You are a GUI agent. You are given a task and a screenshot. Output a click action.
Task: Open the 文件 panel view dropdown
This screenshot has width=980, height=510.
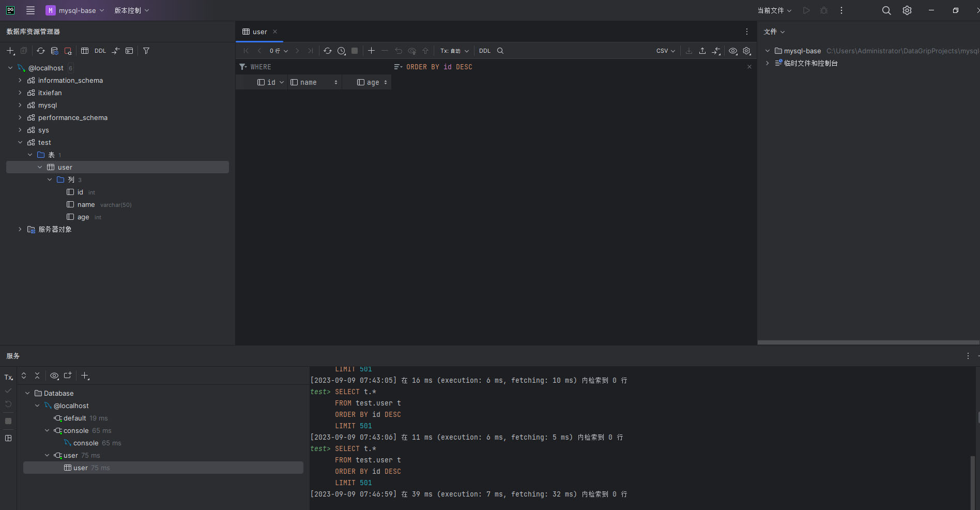pyautogui.click(x=774, y=32)
